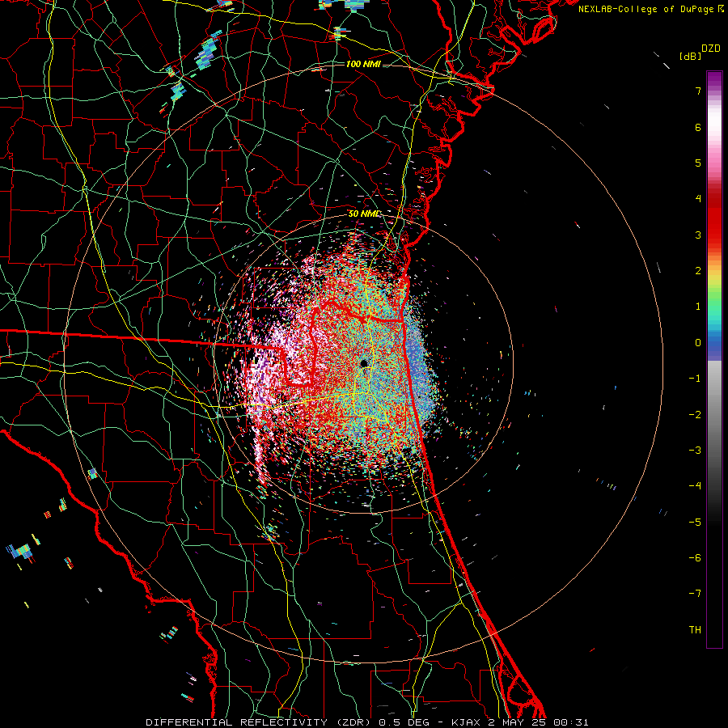Click the color scale value -7
The image size is (728, 728).
695,594
